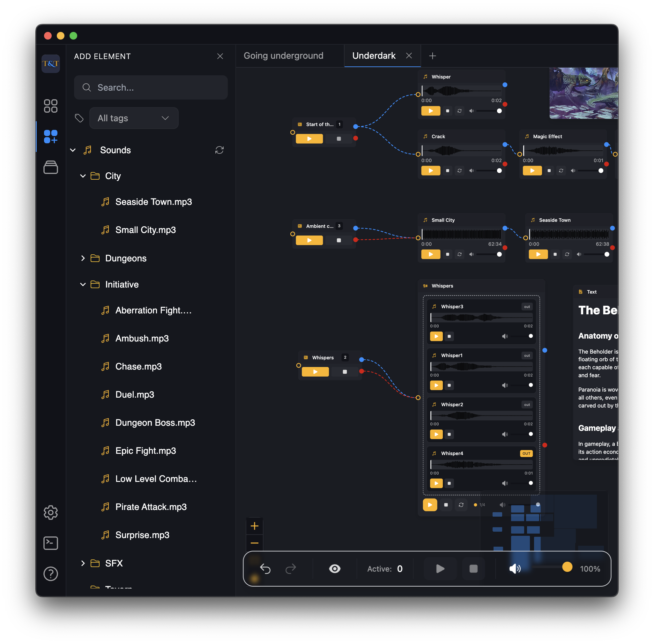
Task: Expand the Dungeons folder
Action: tap(83, 258)
